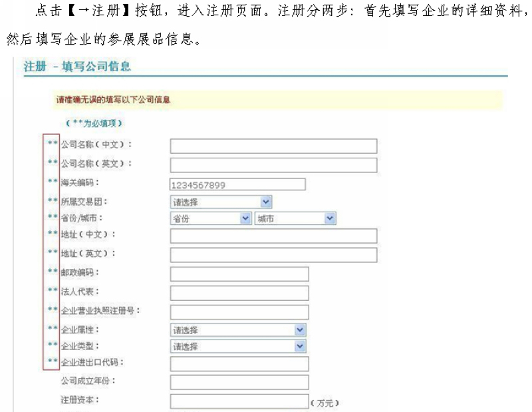
Task: Expand the 省份 dropdown list
Action: pos(210,218)
